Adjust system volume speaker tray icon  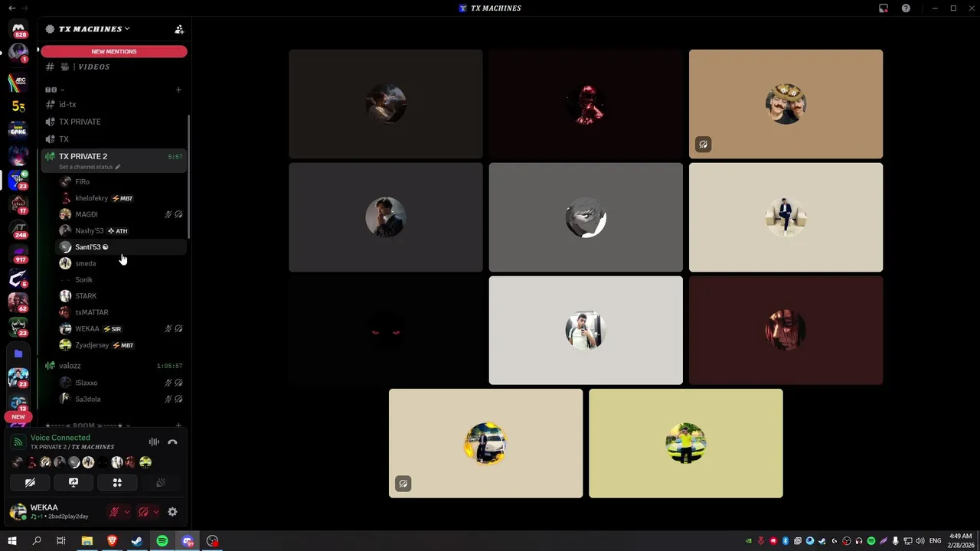pos(920,541)
